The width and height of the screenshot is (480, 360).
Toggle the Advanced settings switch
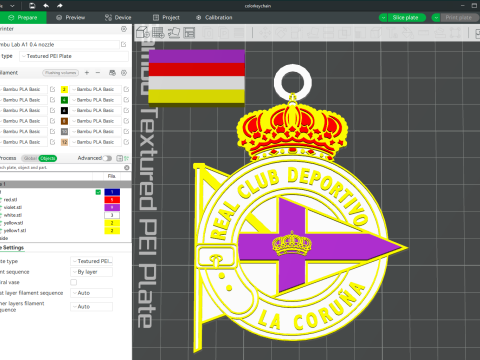click(x=107, y=158)
